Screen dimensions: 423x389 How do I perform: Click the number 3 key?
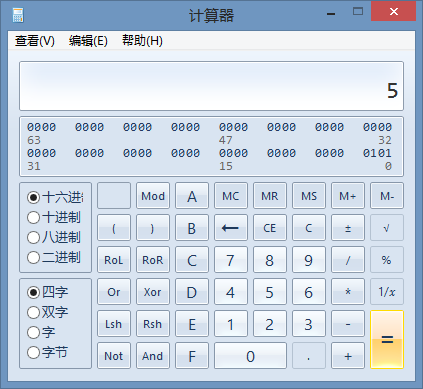(x=309, y=324)
